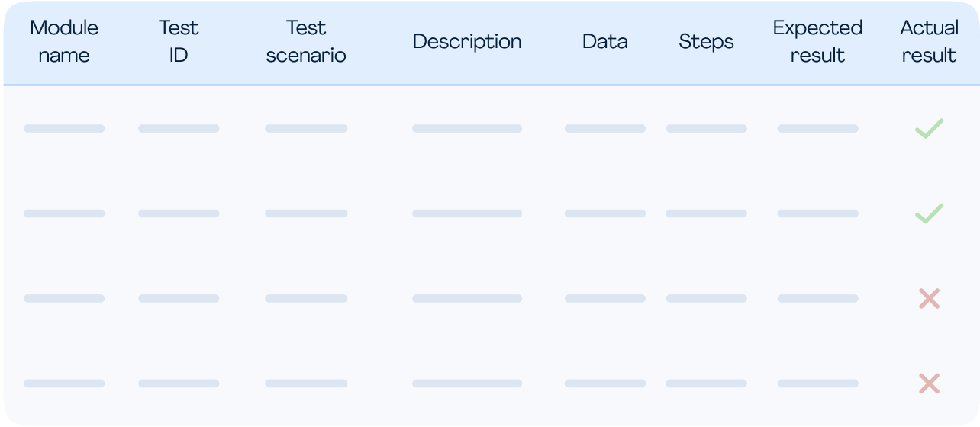
Task: Select the Module name column header
Action: click(64, 41)
